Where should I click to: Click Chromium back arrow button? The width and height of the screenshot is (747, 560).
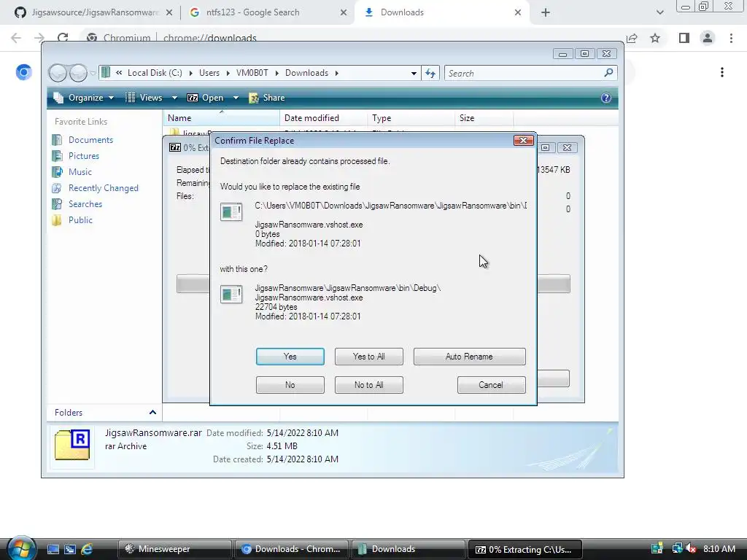pos(16,38)
